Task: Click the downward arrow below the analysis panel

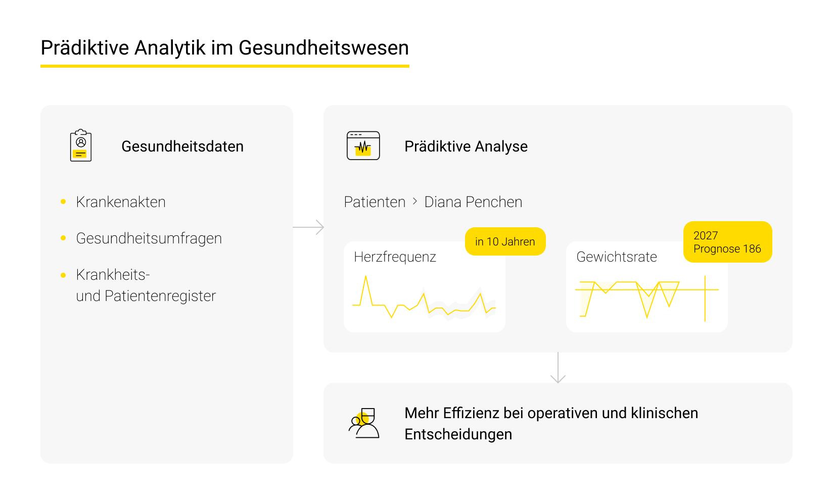Action: tap(558, 367)
